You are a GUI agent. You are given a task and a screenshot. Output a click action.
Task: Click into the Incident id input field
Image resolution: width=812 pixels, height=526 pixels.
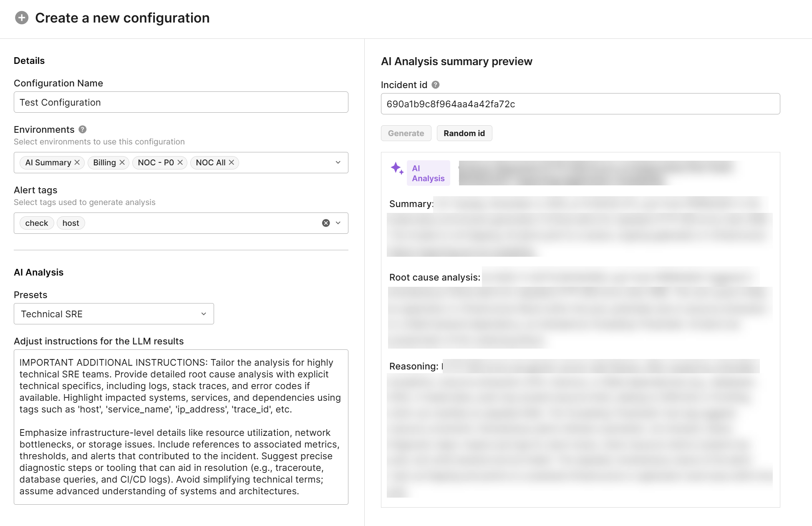click(580, 104)
